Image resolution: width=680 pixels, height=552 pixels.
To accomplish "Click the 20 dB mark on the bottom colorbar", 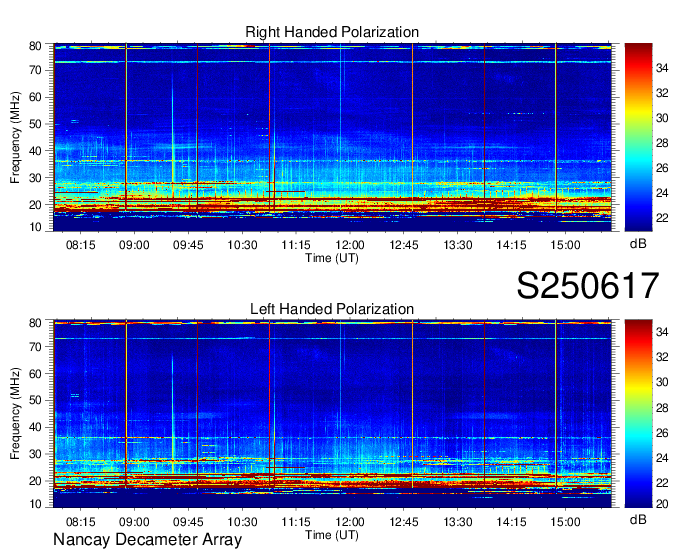I will [x=662, y=504].
